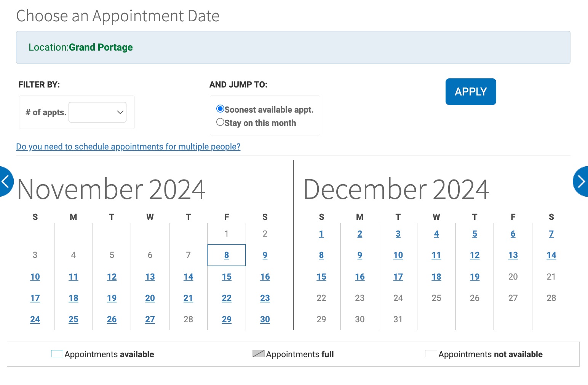Select November 8 on the calendar
Viewport: 588px width, 385px height.
click(x=226, y=255)
